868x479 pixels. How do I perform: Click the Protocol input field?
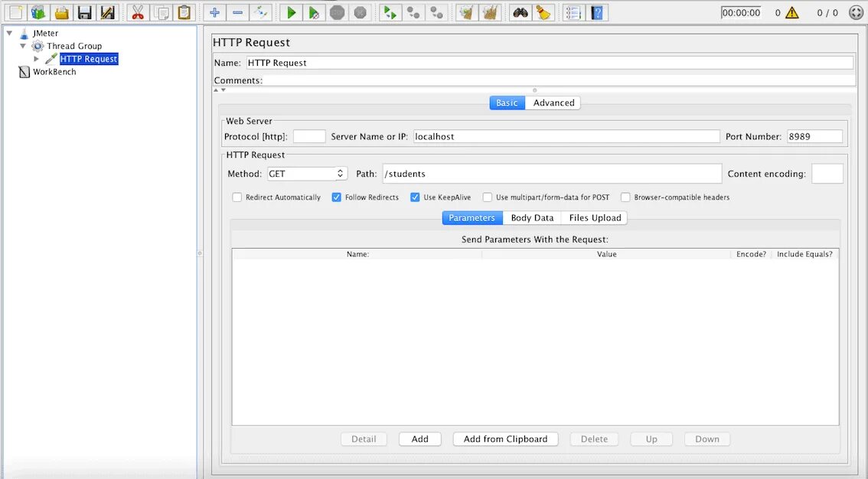[x=309, y=137]
